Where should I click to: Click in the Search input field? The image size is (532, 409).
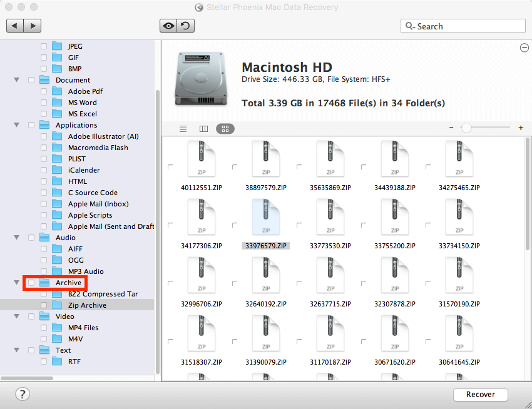463,26
